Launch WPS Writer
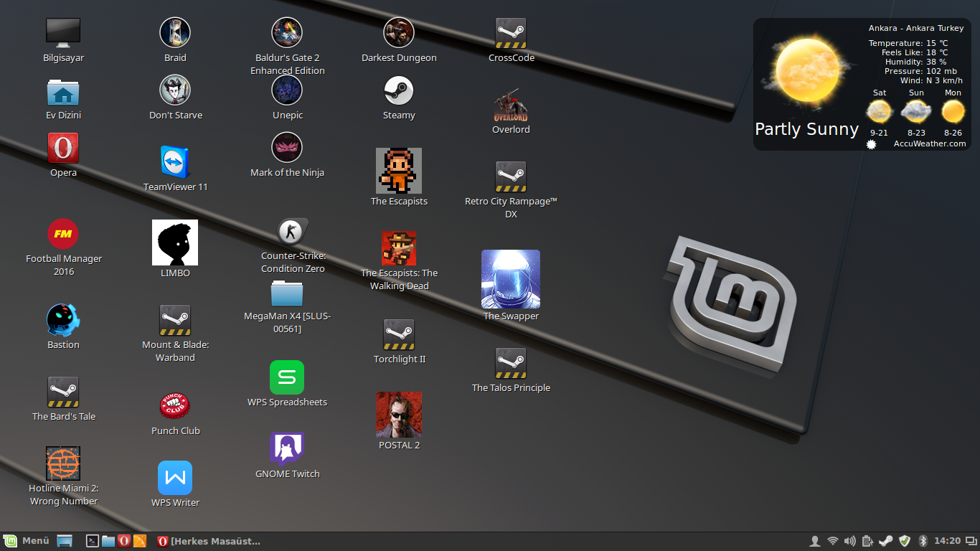The image size is (980, 551). 175,478
